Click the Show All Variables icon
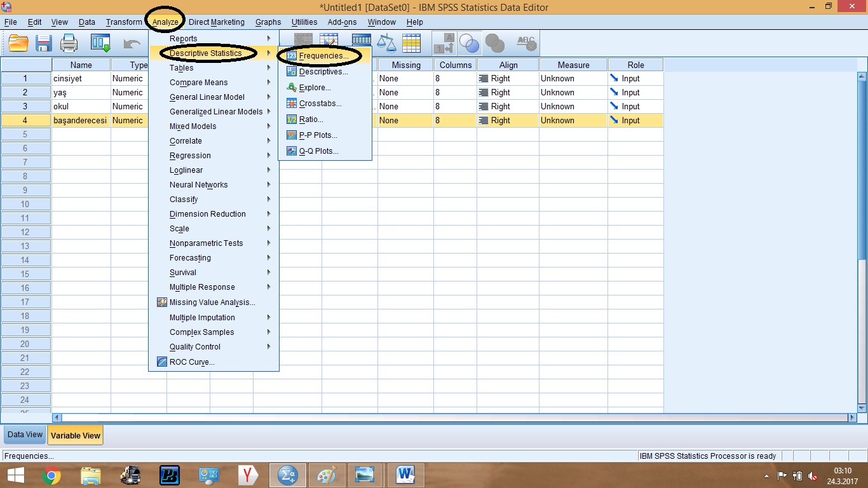 494,43
